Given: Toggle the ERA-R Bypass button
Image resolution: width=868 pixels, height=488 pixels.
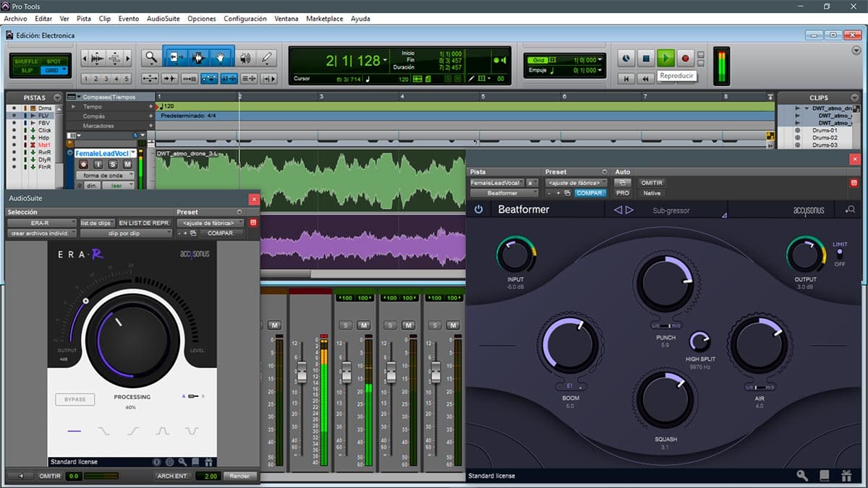Looking at the screenshot, I should coord(75,399).
